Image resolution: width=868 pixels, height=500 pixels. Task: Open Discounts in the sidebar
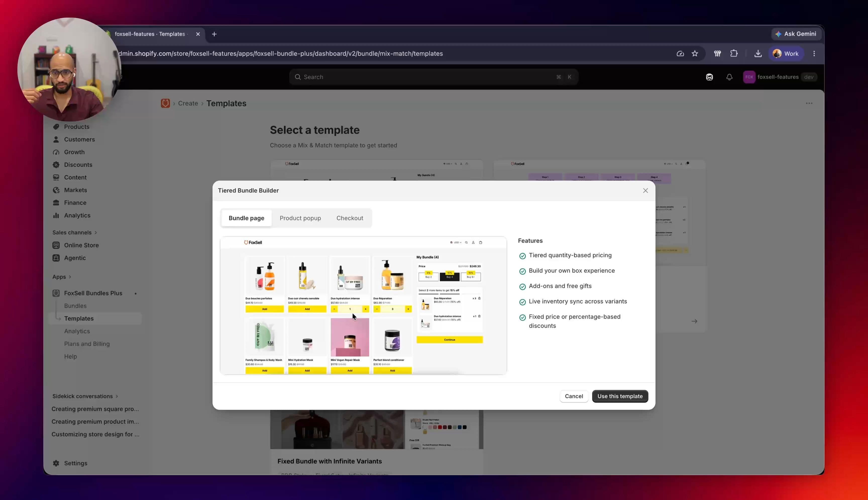[78, 165]
